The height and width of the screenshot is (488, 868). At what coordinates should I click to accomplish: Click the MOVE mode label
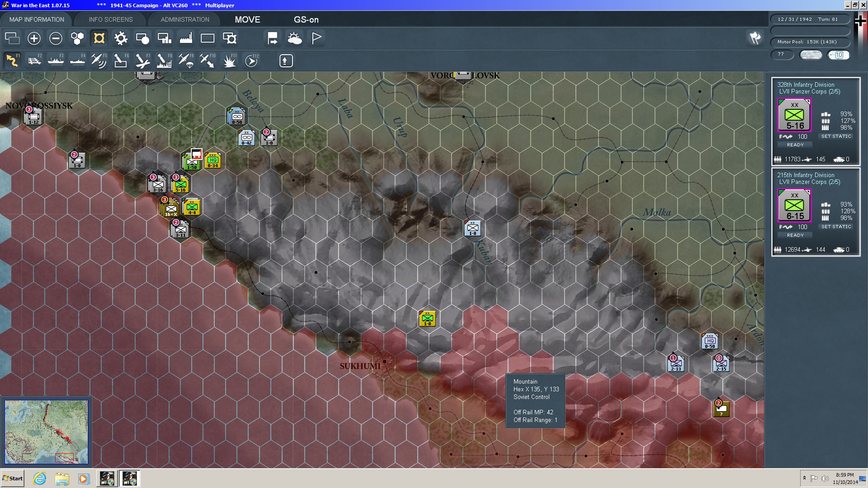click(x=247, y=19)
